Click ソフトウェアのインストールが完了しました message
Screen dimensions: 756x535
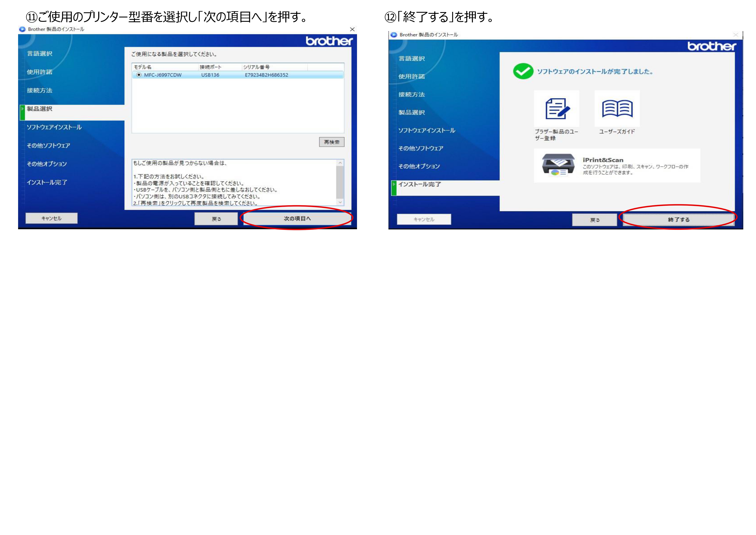(595, 72)
